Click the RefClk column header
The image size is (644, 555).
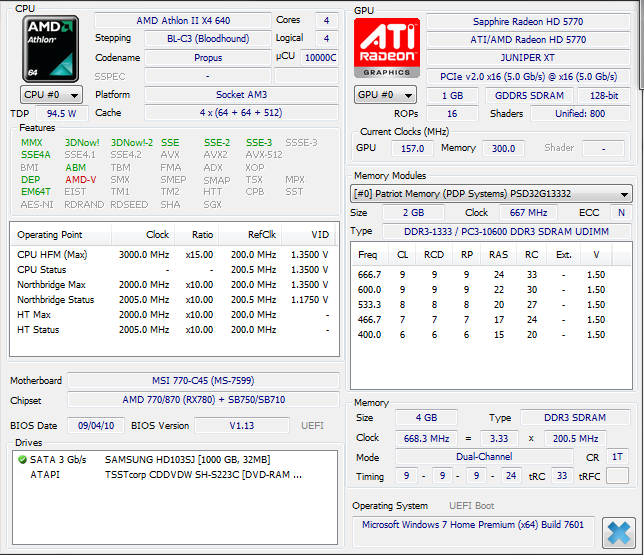point(250,235)
